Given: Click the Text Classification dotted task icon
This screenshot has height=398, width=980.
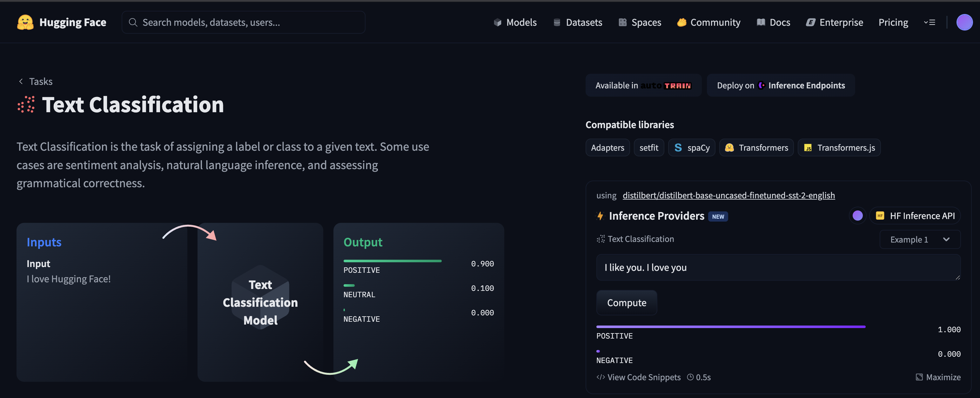Looking at the screenshot, I should [x=26, y=104].
